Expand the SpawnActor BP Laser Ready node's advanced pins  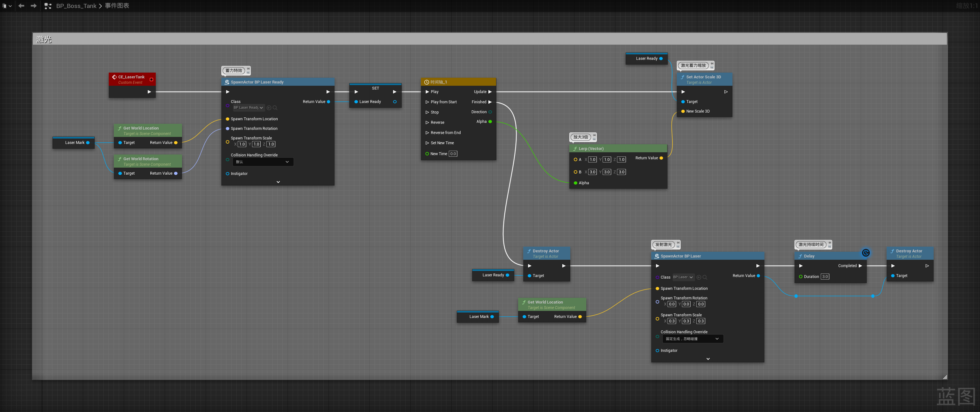click(x=278, y=182)
